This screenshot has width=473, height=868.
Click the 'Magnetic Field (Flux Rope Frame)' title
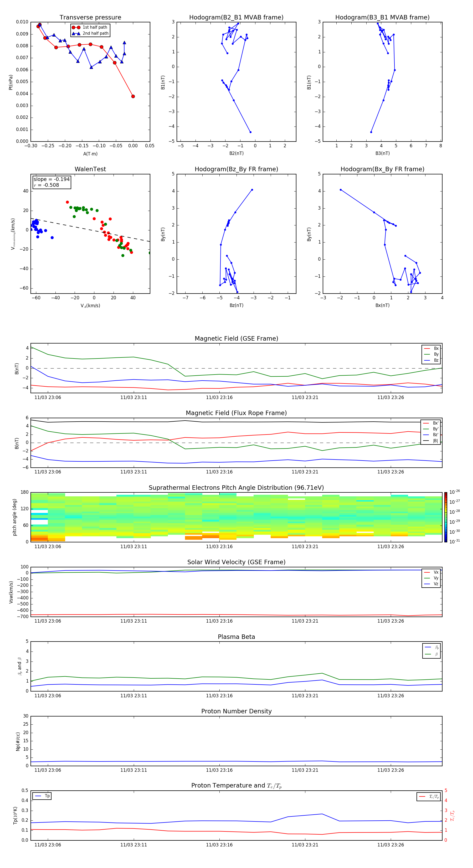pyautogui.click(x=236, y=413)
